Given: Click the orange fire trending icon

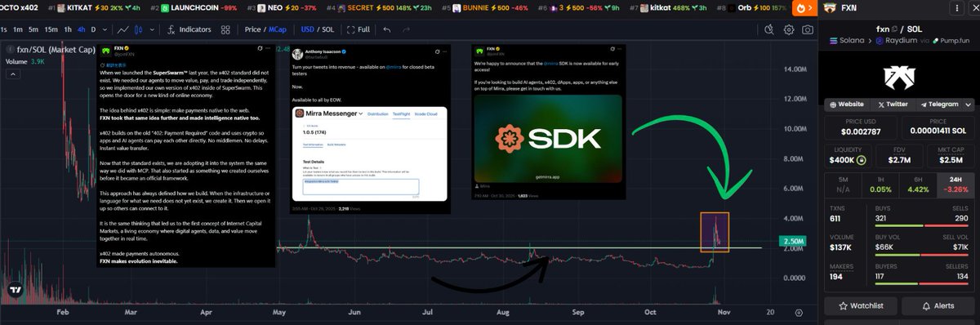Looking at the screenshot, I should (x=805, y=8).
